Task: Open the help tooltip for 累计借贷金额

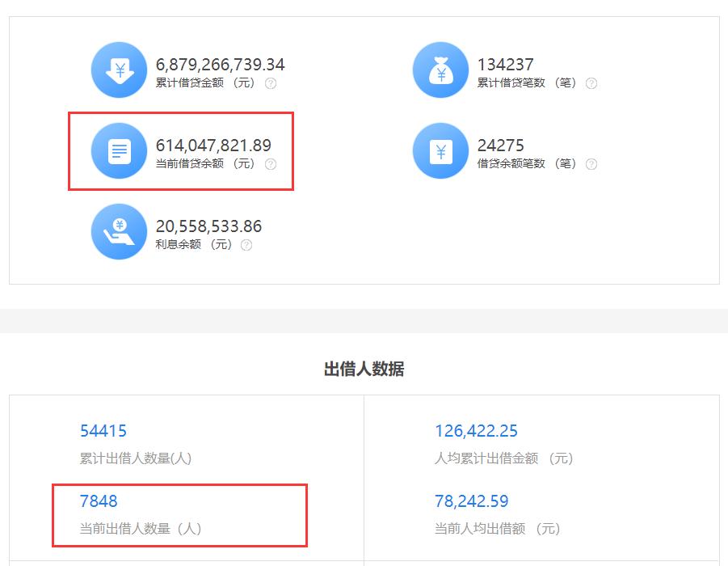Action: pos(271,83)
